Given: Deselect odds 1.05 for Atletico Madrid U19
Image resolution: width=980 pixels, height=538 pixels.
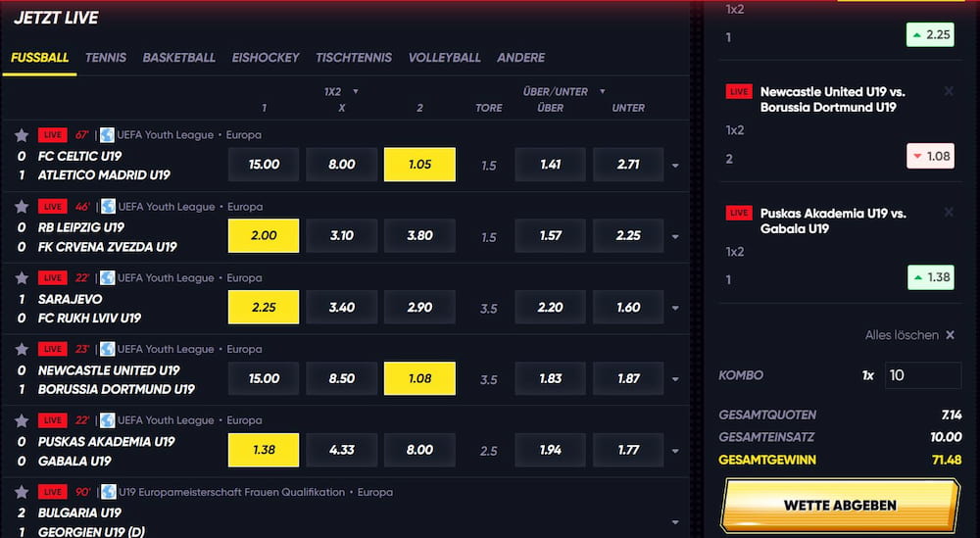Looking at the screenshot, I should click(419, 165).
